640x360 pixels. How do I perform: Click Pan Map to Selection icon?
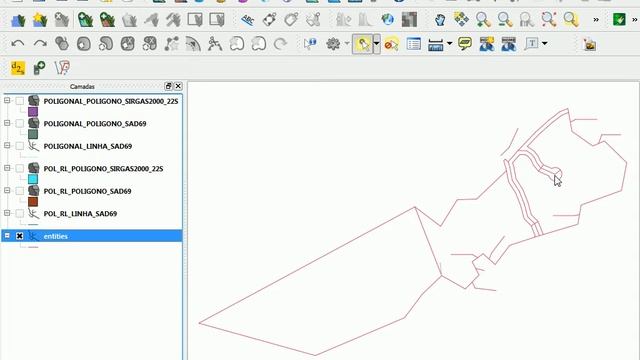(x=461, y=20)
